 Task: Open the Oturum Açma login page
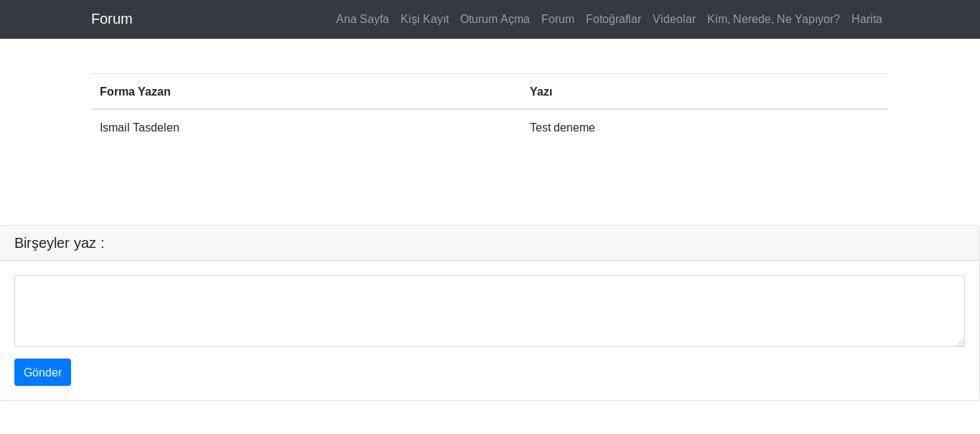pos(495,19)
